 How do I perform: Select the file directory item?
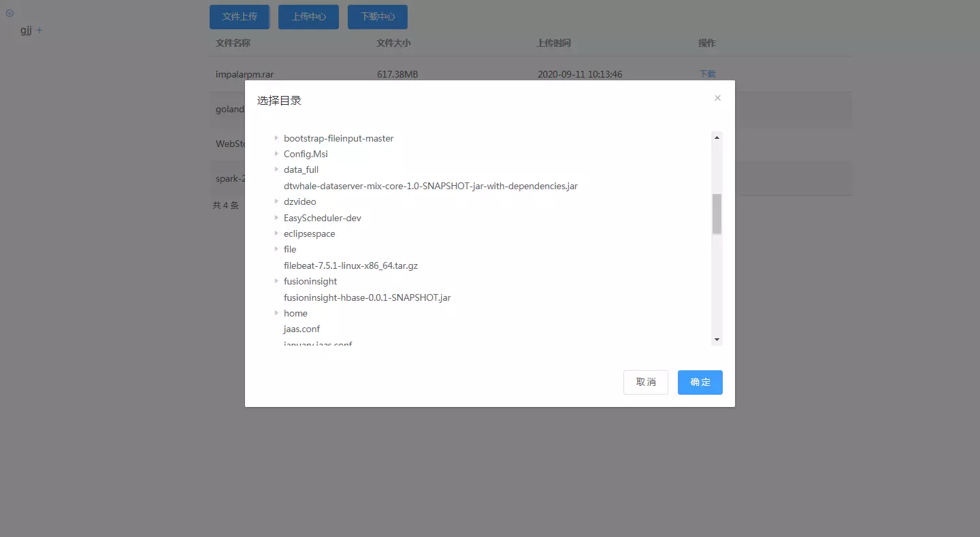click(290, 250)
